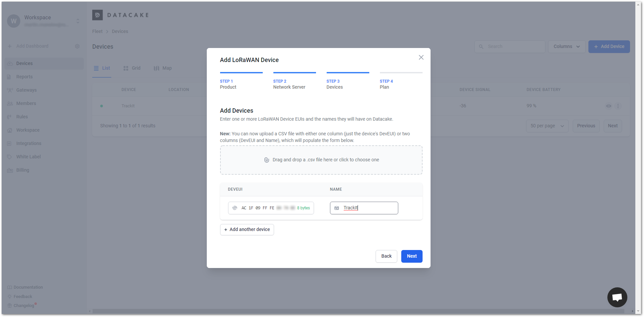
Task: Close the Add LoRaWAN Device dialog
Action: [421, 57]
